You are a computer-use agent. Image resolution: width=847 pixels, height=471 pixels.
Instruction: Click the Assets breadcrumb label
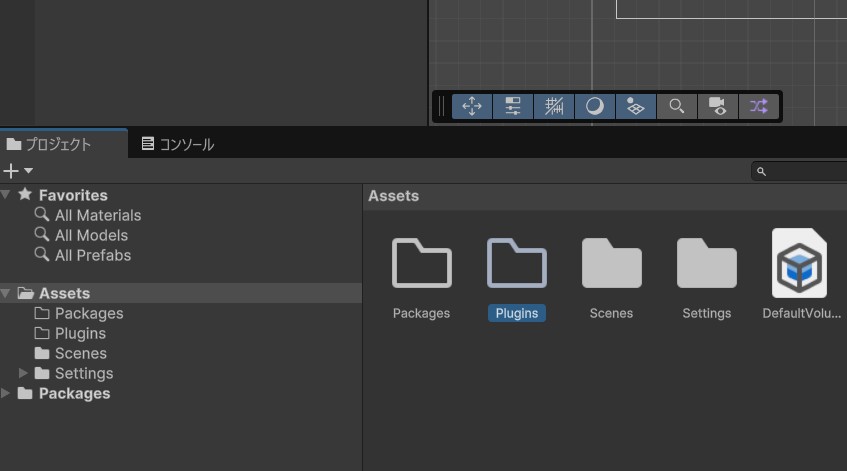tap(393, 196)
